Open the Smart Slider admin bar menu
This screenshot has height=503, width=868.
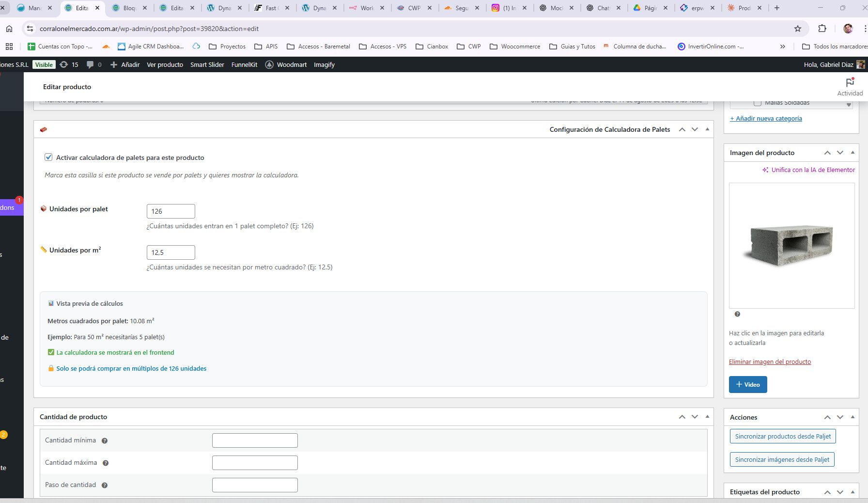[x=207, y=64]
